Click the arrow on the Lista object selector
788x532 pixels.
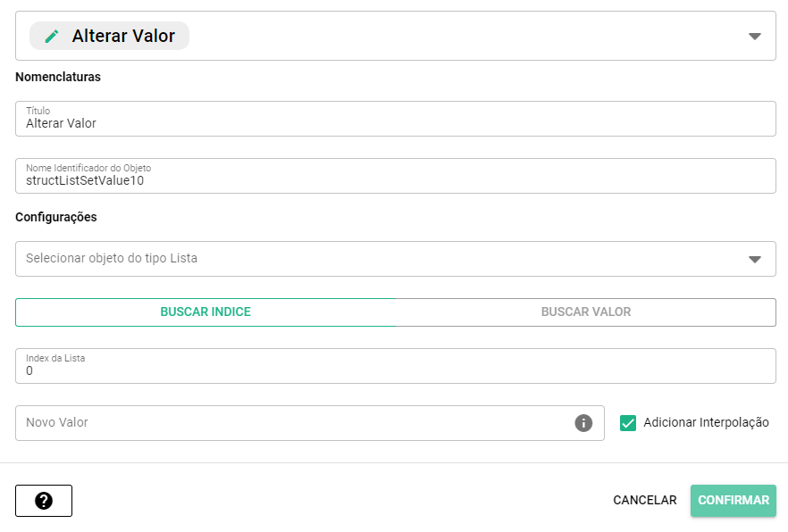pyautogui.click(x=755, y=260)
